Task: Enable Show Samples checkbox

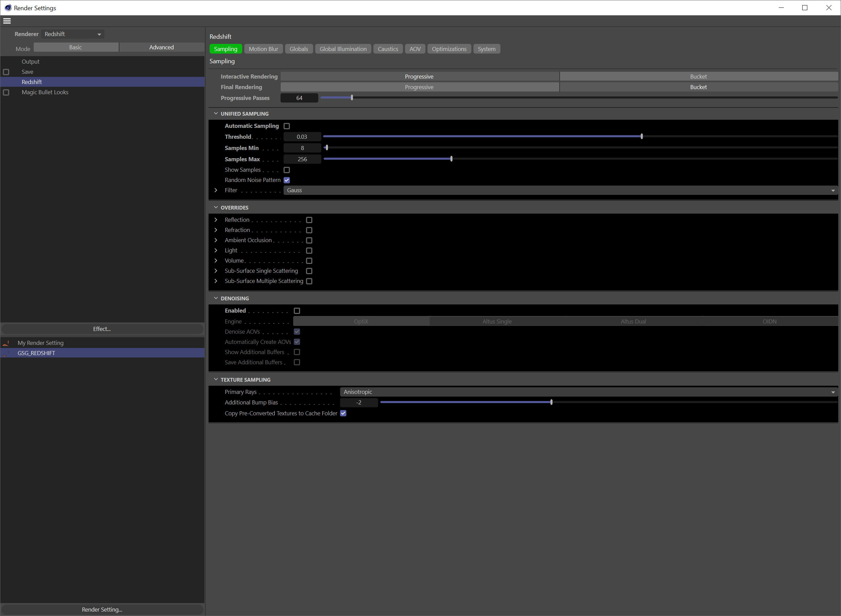Action: tap(287, 170)
